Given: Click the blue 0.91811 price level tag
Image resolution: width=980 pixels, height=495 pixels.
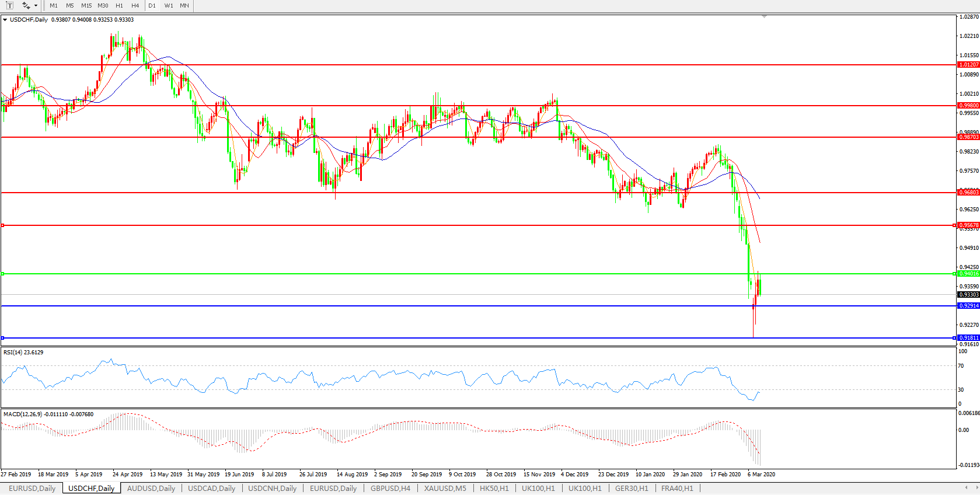Looking at the screenshot, I should tap(968, 338).
